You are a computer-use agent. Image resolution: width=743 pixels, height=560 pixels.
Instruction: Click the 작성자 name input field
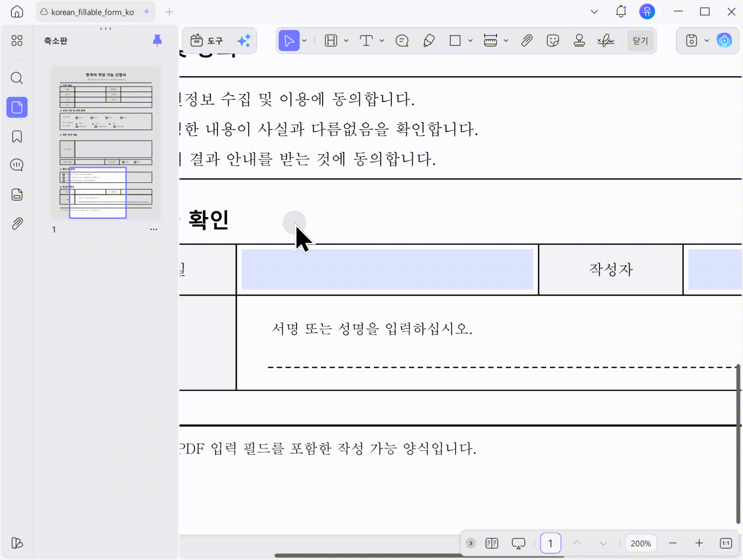pyautogui.click(x=715, y=269)
